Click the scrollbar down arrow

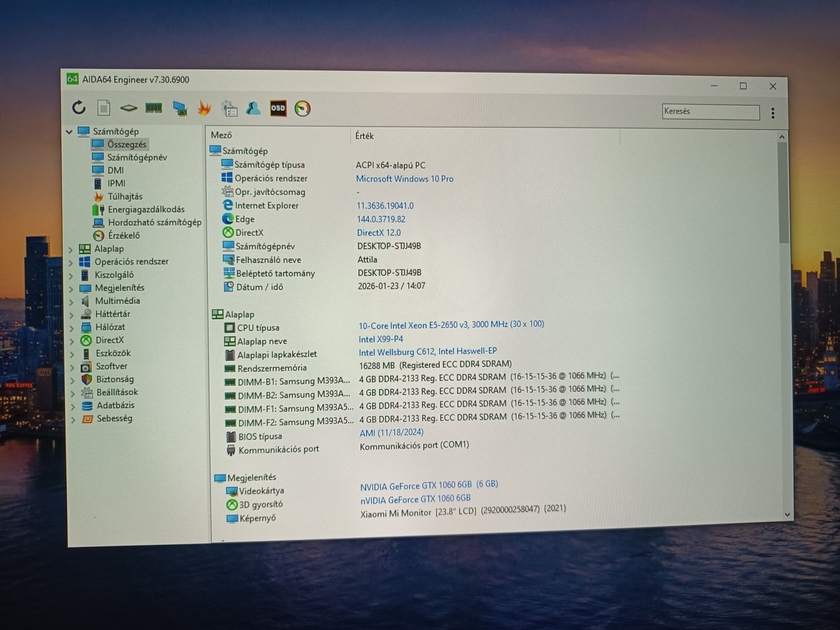tap(787, 514)
